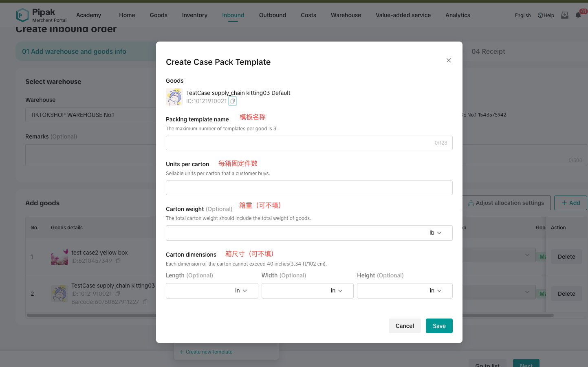The image size is (588, 367).
Task: Click the goods thumbnail image in modal
Action: click(x=174, y=97)
